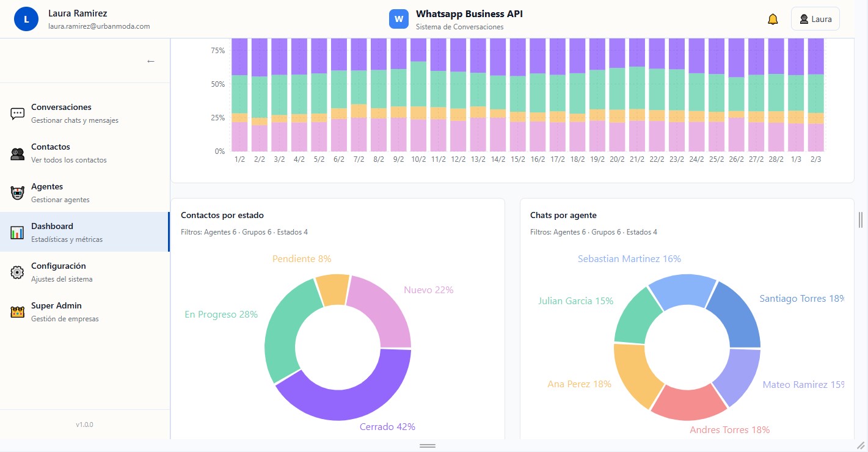868x452 pixels.
Task: Click the 'Andres Torres 18%' label
Action: click(x=730, y=430)
